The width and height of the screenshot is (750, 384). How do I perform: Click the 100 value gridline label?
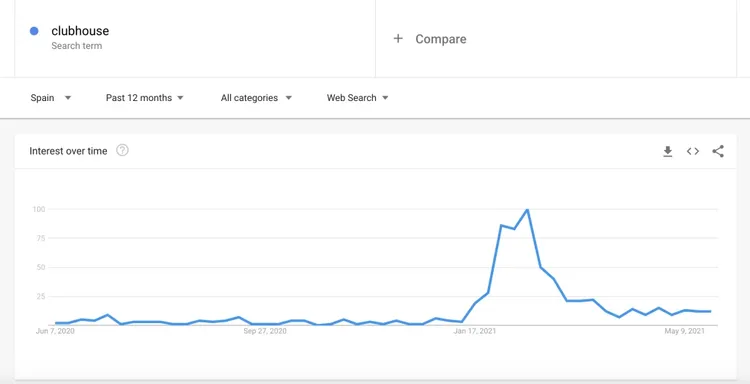tap(39, 209)
